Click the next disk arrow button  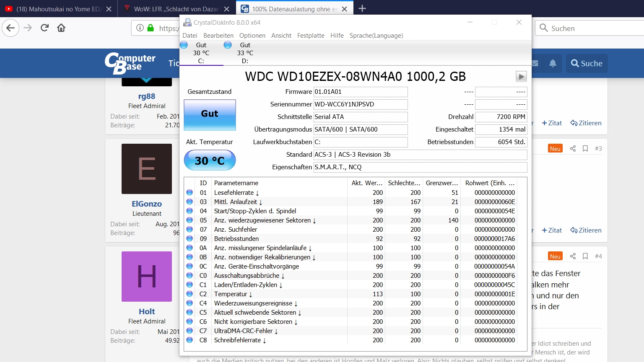(x=521, y=76)
